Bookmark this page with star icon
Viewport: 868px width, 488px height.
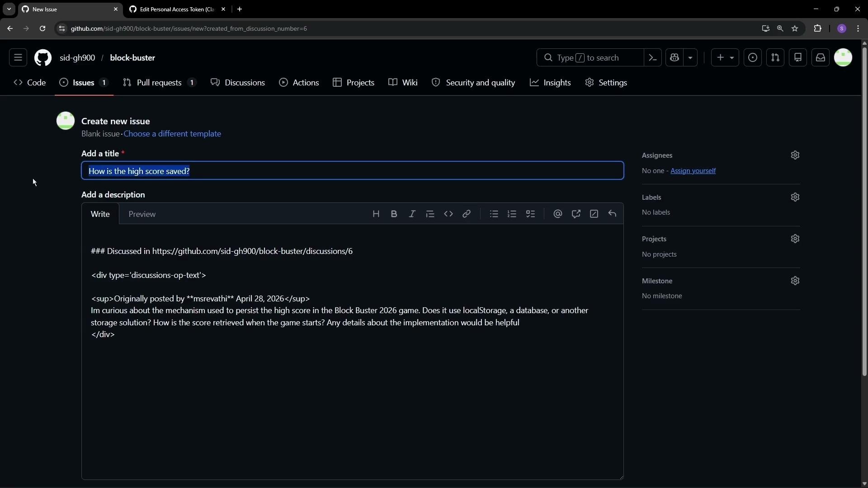point(795,28)
